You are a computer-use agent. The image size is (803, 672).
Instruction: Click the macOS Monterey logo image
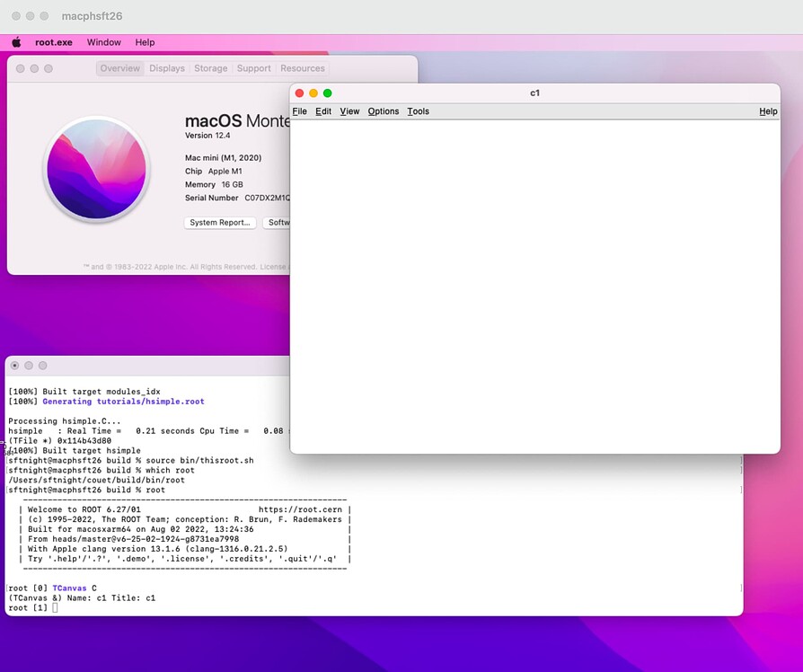point(96,170)
